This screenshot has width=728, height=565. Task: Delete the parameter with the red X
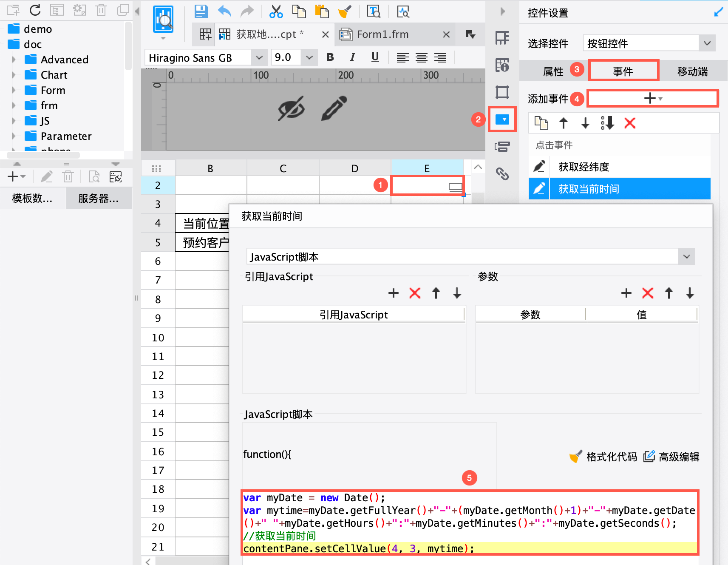648,293
